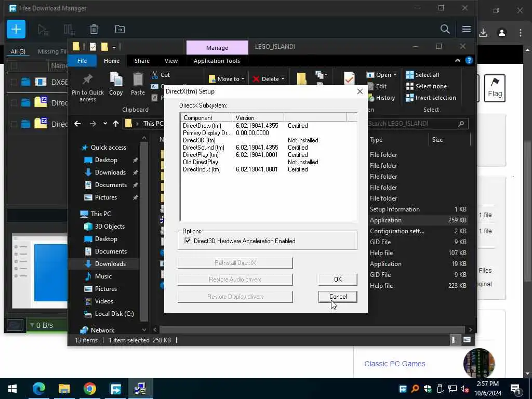The width and height of the screenshot is (532, 399).
Task: Open the browser profile avatar
Action: coord(502,33)
